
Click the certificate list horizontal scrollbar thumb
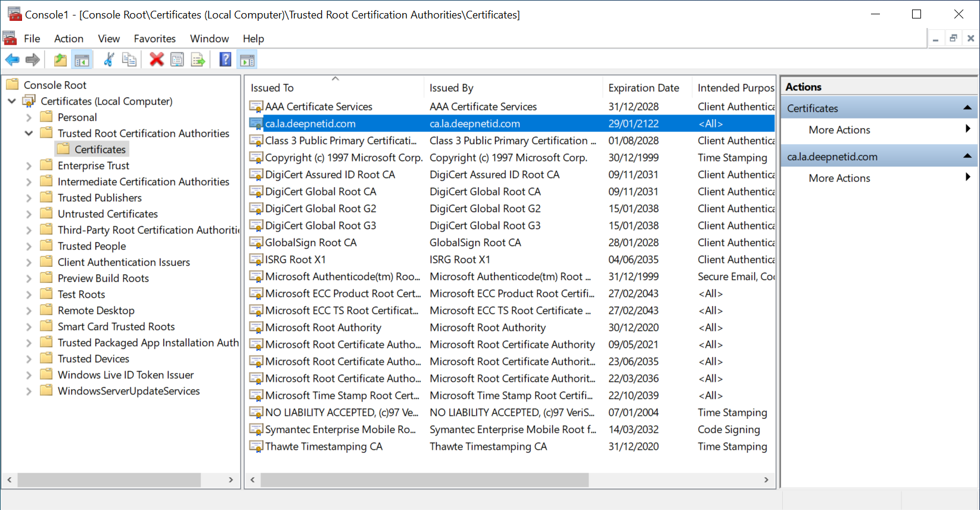424,480
